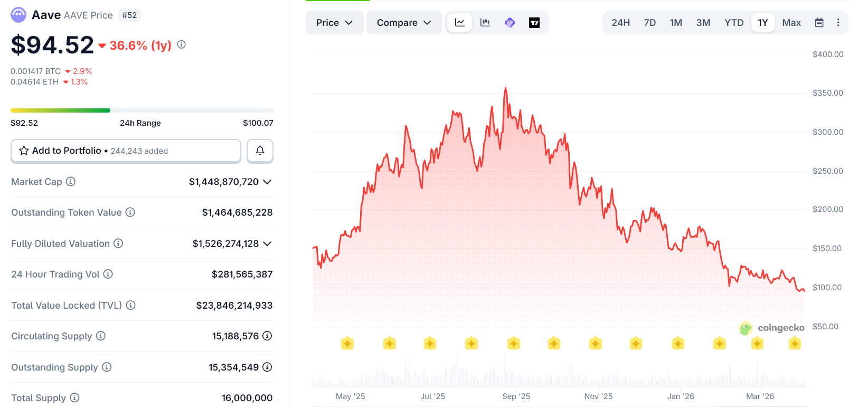Open the TradingView chart mode
The image size is (868, 407).
pyautogui.click(x=534, y=23)
